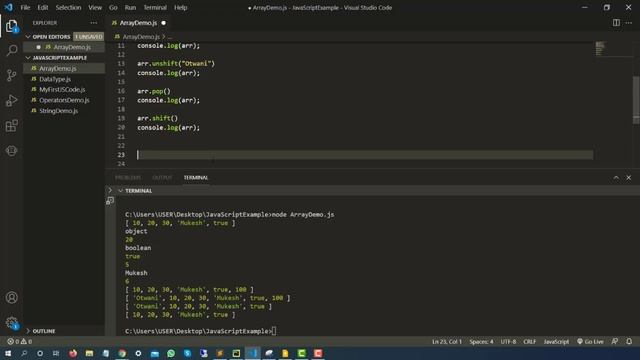Open Chrome from the taskbar

click(122, 353)
